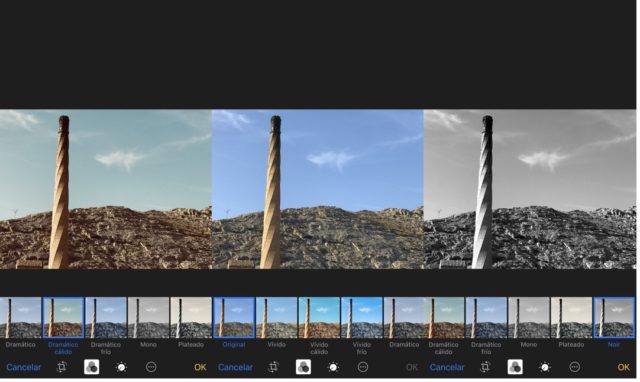Tap the blue 'Original' filter label
This screenshot has width=640, height=382.
[x=235, y=346]
